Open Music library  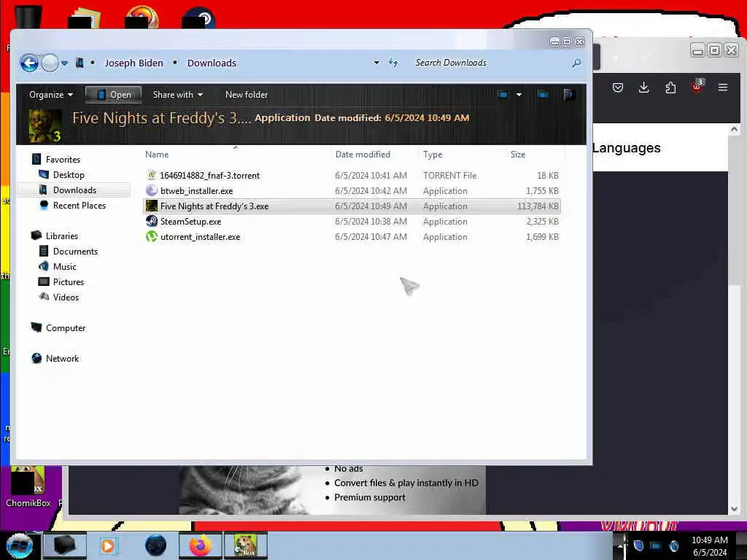(64, 267)
